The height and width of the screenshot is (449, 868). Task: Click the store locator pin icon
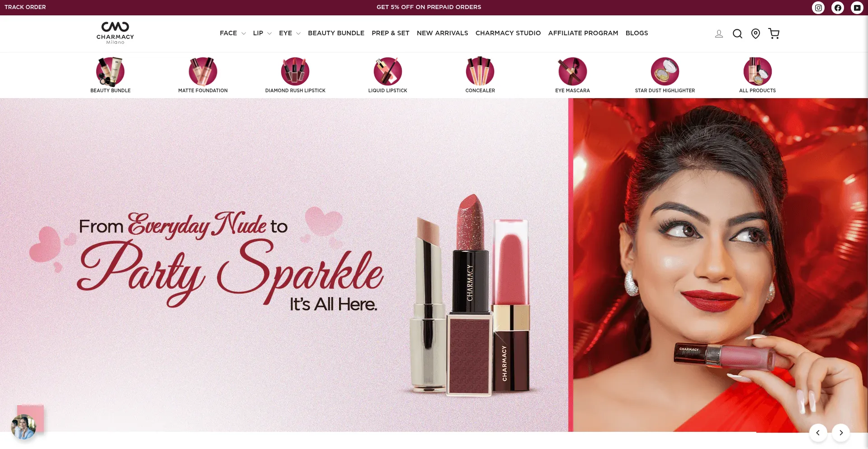point(755,33)
